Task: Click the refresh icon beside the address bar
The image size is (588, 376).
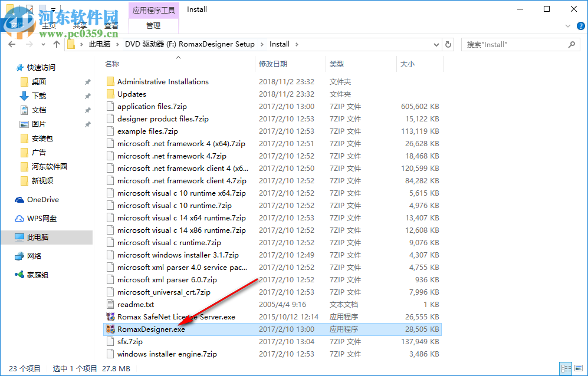Action: (447, 44)
